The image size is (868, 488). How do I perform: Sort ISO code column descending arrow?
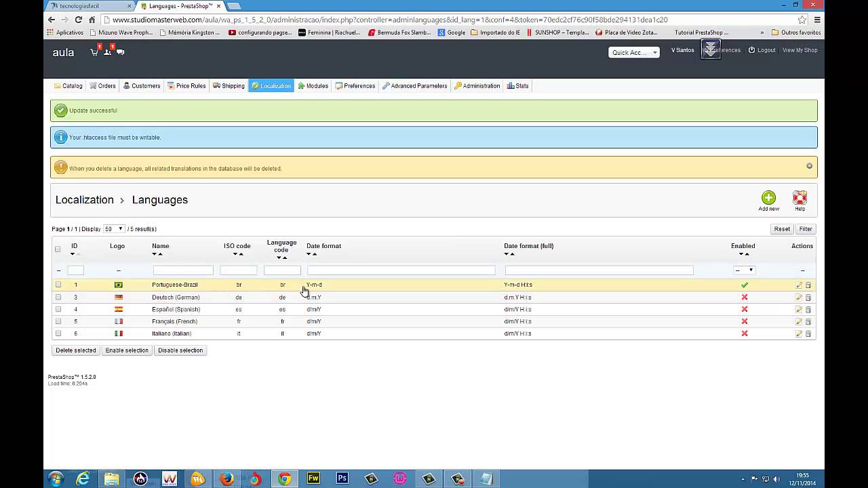pos(235,254)
